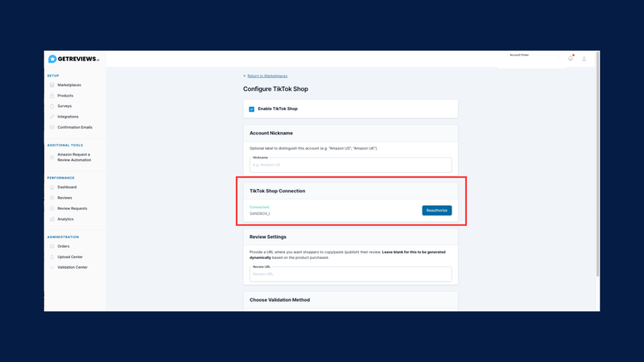Open the Reviews page
Screen dimensions: 644x362
(x=64, y=198)
